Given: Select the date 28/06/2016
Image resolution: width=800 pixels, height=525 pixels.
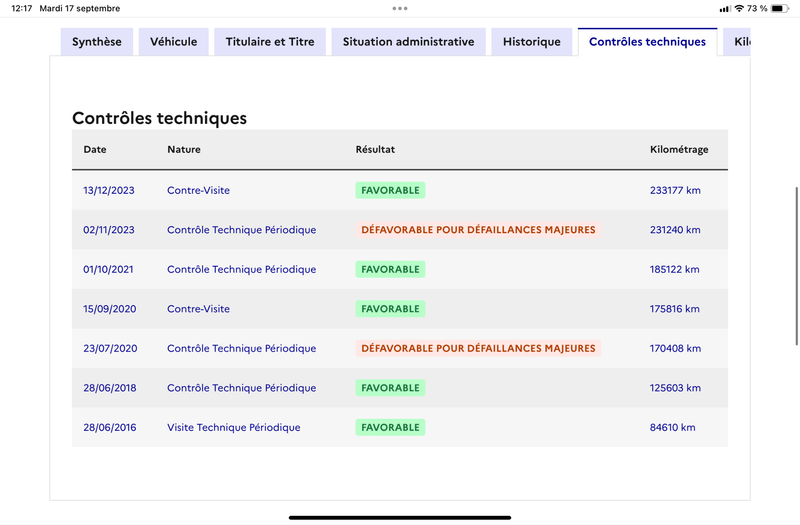Looking at the screenshot, I should coord(110,428).
